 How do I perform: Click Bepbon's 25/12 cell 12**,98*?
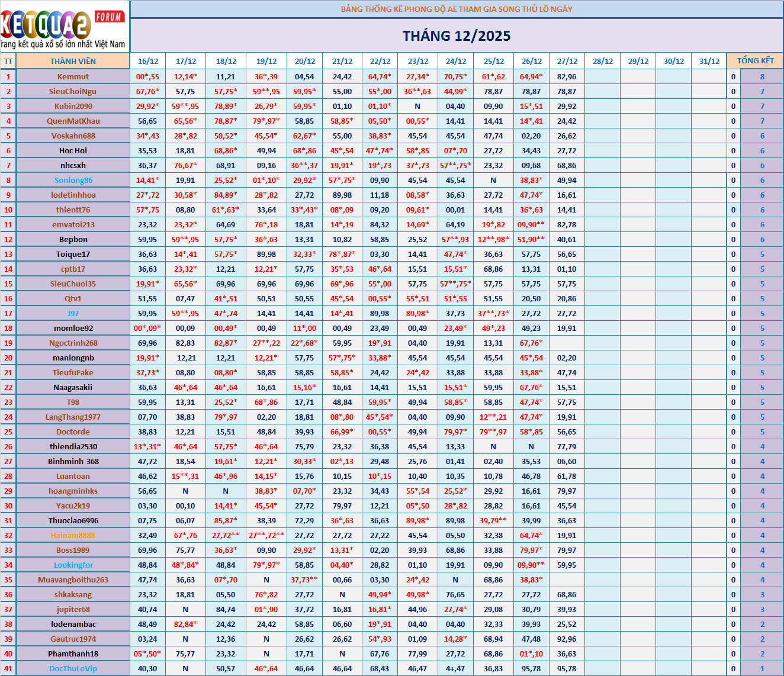(x=494, y=239)
